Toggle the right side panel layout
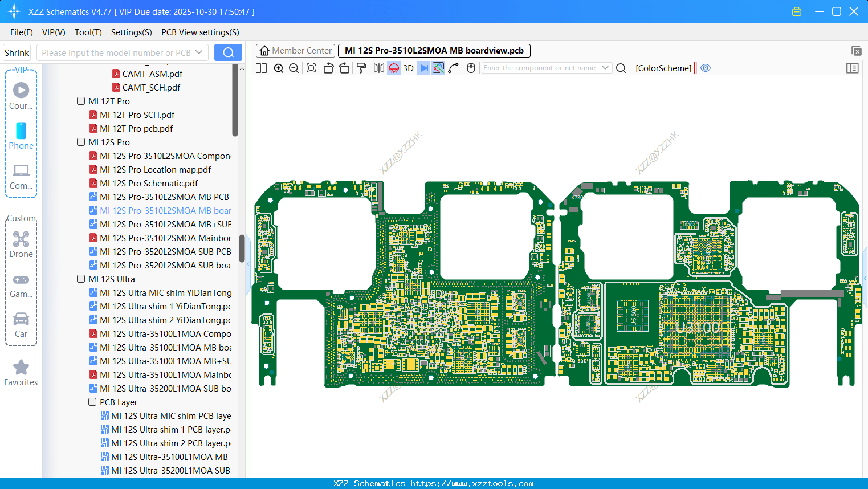 (853, 68)
